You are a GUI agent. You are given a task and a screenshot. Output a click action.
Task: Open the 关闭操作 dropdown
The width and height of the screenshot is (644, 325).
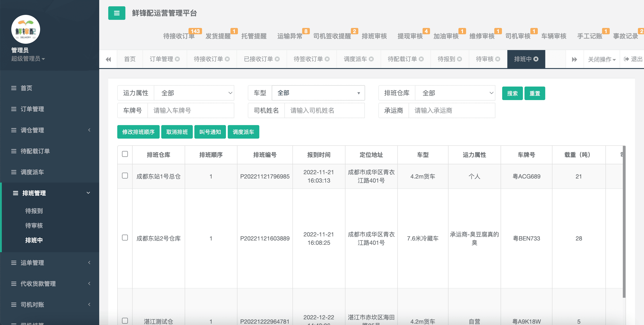pos(602,59)
